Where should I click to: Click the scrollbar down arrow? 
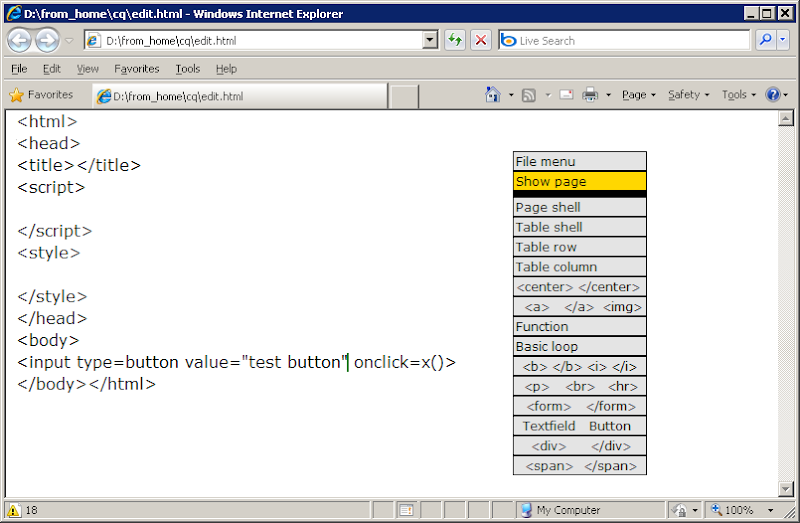click(x=786, y=489)
